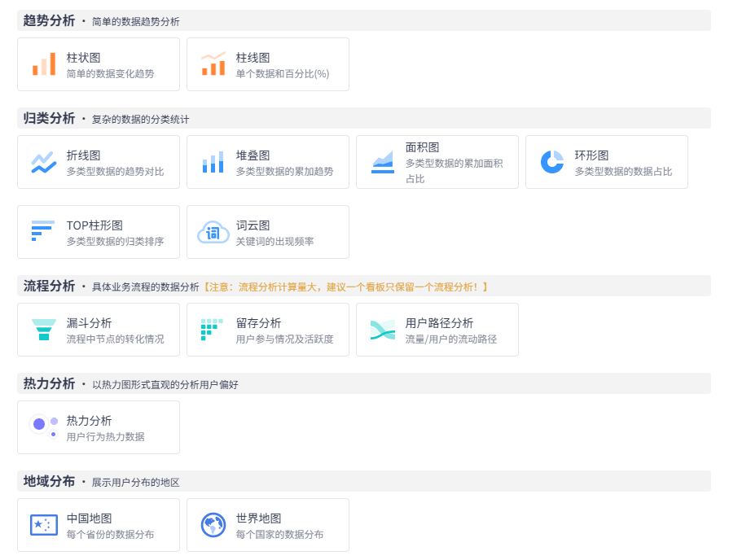Image resolution: width=729 pixels, height=560 pixels.
Task: Select the 热力分析 analysis card
Action: tap(98, 427)
